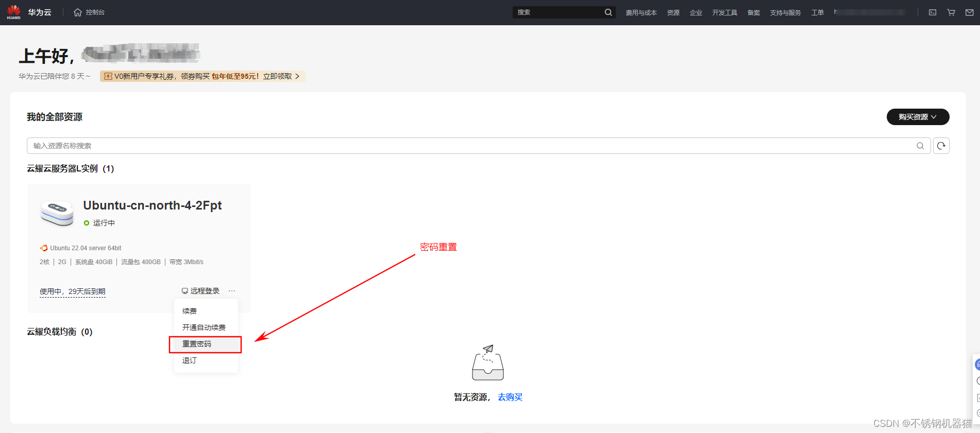Open the CloudShell terminal icon
The height and width of the screenshot is (433, 980).
933,12
